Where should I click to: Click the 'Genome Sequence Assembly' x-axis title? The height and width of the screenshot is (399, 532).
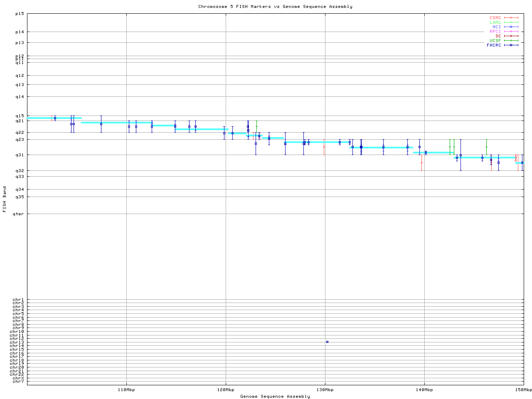point(275,397)
